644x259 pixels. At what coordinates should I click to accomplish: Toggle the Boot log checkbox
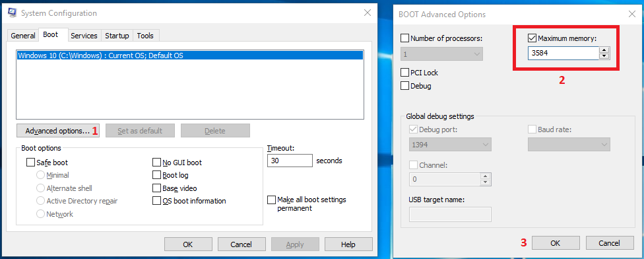(156, 175)
